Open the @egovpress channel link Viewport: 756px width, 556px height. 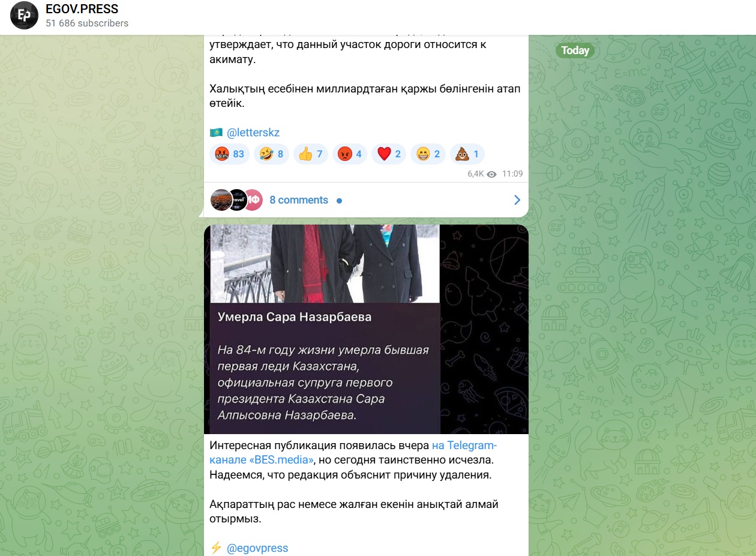click(257, 548)
